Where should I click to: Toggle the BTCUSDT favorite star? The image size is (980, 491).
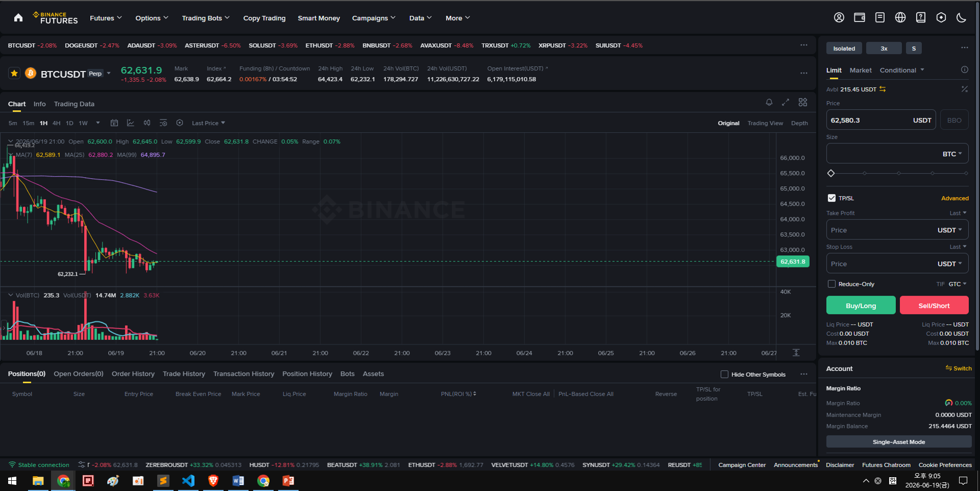[x=14, y=73]
